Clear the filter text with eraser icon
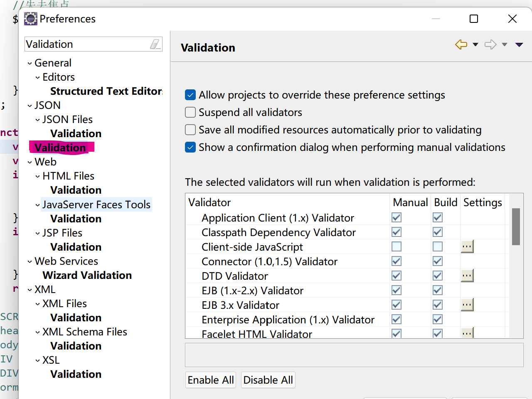Viewport: 532px width, 399px height. (x=155, y=44)
